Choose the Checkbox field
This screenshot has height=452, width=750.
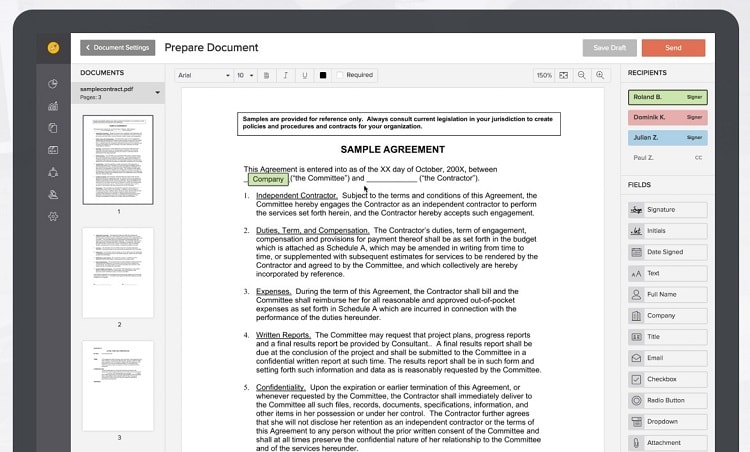[668, 379]
